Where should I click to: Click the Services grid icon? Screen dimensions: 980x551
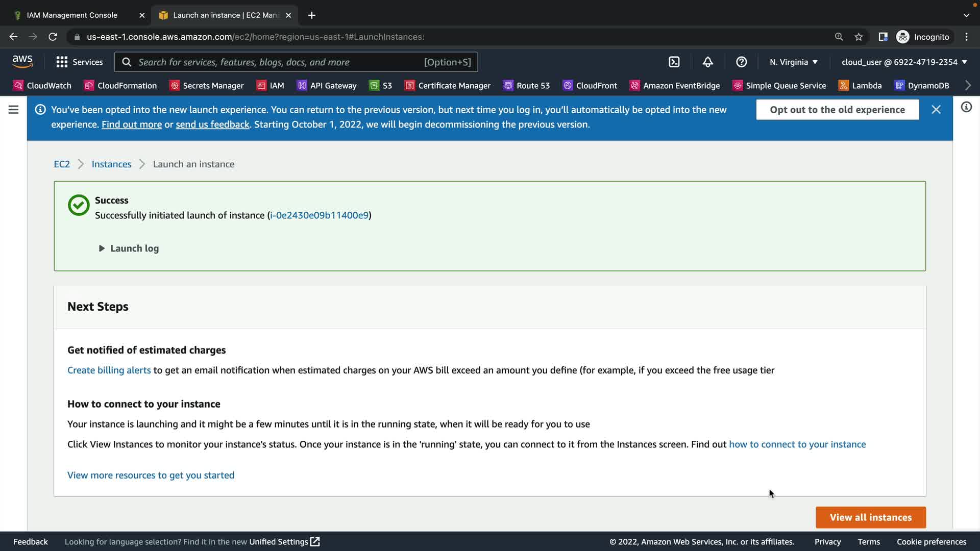[x=62, y=62]
